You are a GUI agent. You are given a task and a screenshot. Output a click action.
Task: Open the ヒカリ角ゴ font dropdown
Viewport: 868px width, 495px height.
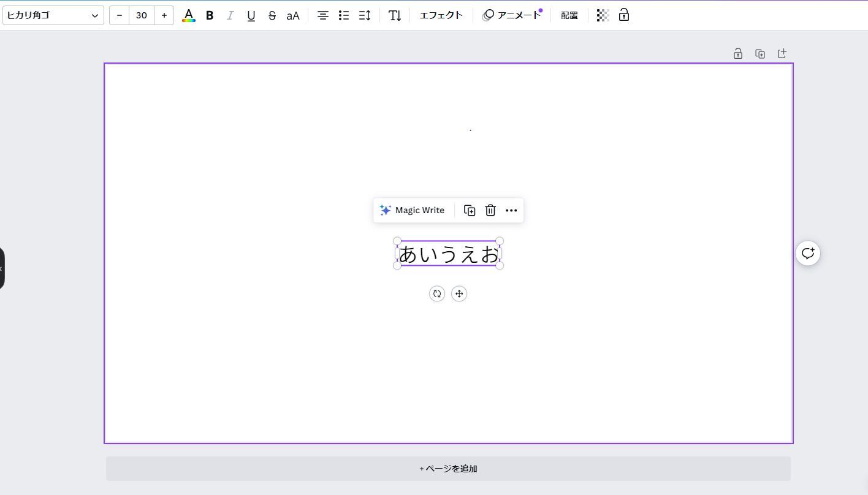(53, 15)
